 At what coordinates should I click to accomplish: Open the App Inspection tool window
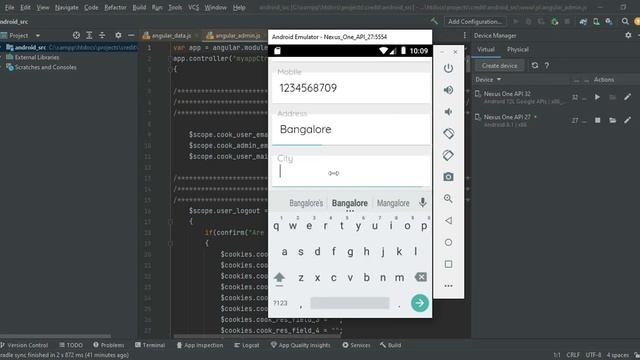coord(200,345)
